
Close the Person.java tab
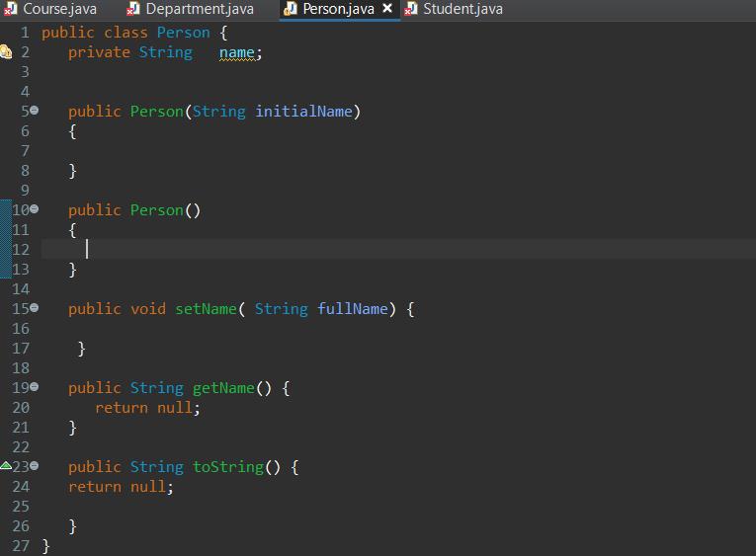tap(387, 8)
